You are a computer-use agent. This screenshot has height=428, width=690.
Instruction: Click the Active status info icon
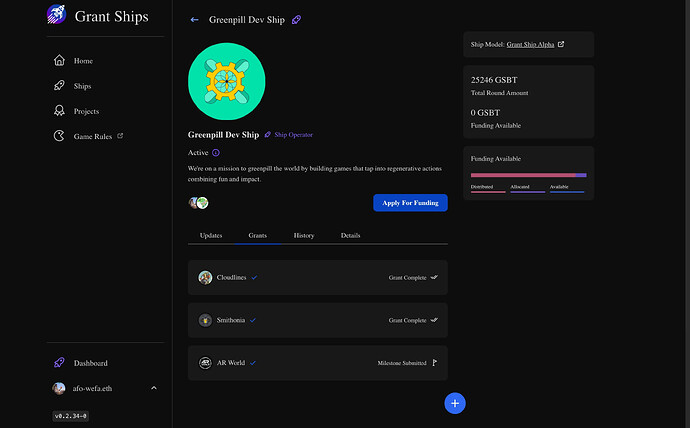click(216, 153)
